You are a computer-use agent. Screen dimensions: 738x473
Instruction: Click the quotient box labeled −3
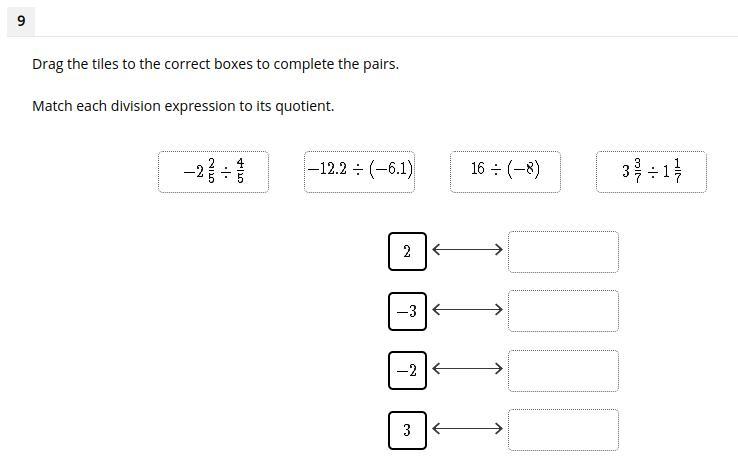(408, 311)
